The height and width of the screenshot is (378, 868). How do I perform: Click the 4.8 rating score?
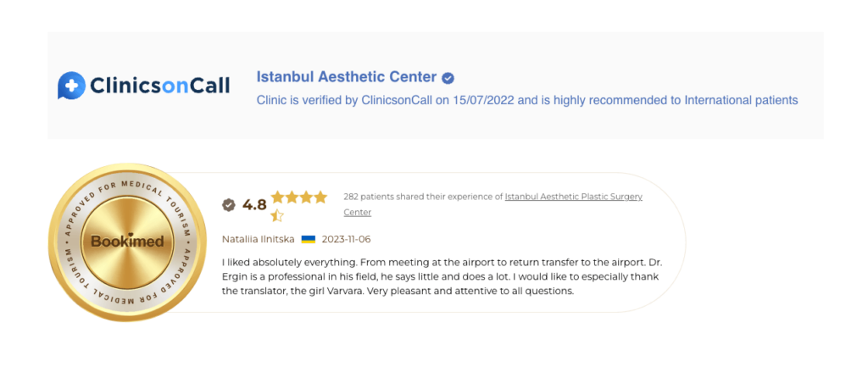[254, 204]
